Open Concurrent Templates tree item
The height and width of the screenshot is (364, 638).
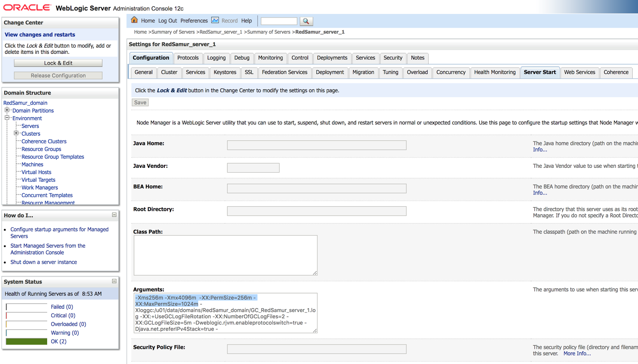pos(47,195)
